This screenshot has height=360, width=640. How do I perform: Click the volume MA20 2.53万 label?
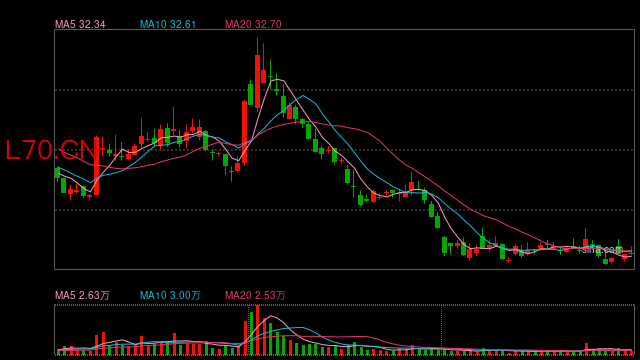point(255,295)
